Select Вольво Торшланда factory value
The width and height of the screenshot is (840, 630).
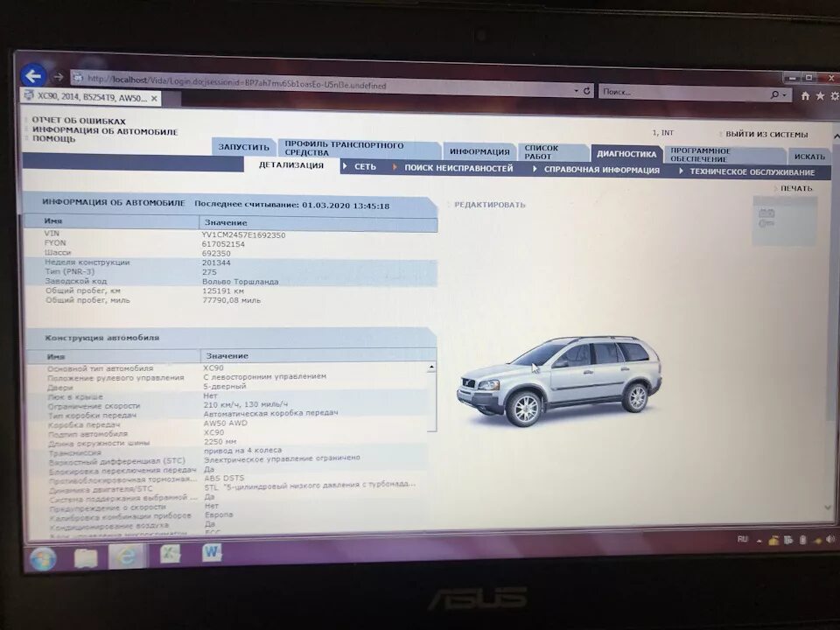click(x=240, y=281)
